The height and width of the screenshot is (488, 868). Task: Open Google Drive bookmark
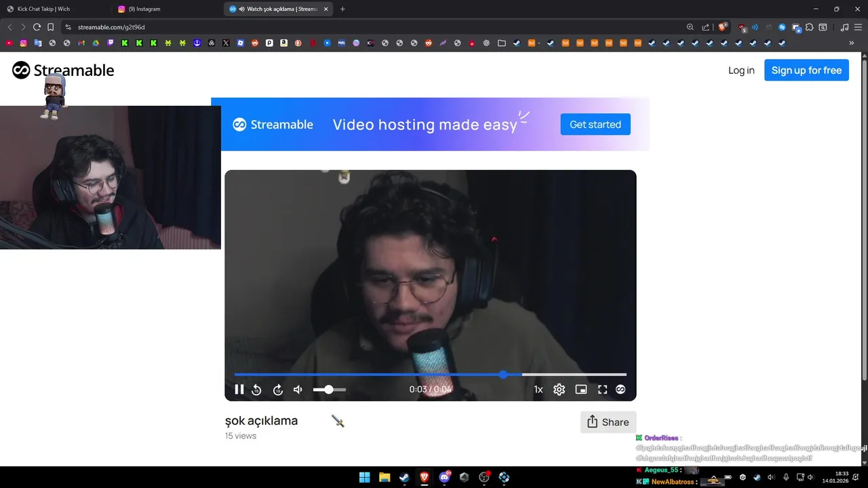click(96, 43)
